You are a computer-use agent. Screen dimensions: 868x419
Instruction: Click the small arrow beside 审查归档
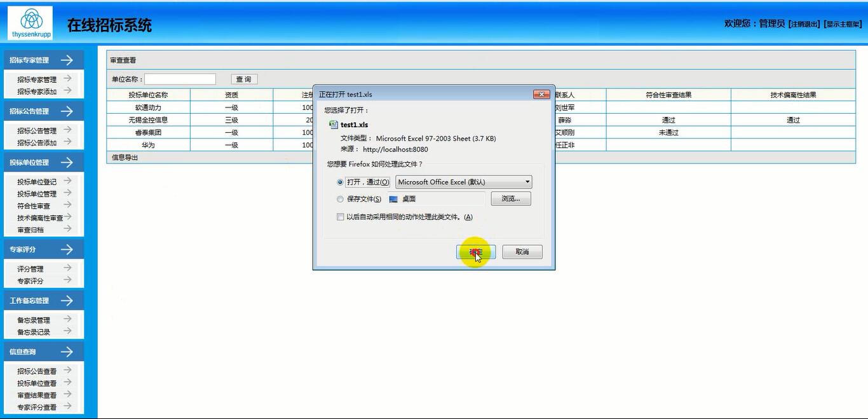coord(67,229)
